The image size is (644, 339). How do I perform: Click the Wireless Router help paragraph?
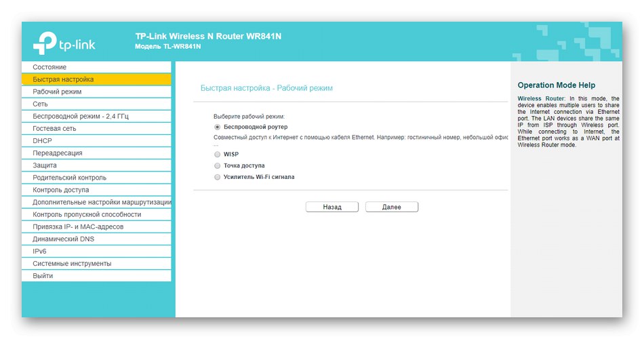click(x=569, y=121)
